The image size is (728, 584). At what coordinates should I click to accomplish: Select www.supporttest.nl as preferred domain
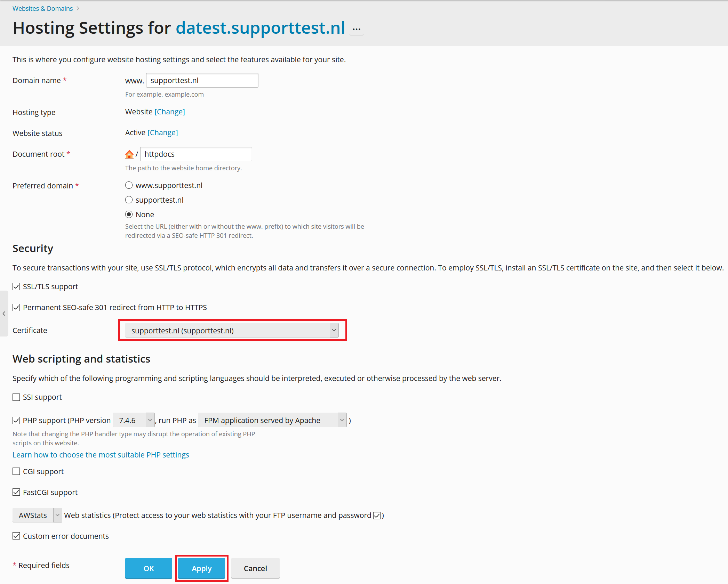click(x=129, y=186)
